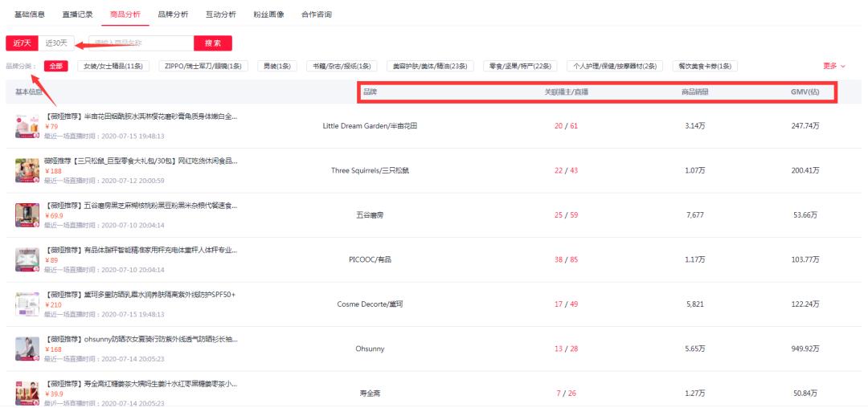The image size is (868, 408).
Task: Open the 半亩花田 product thumbnail
Action: tap(27, 126)
